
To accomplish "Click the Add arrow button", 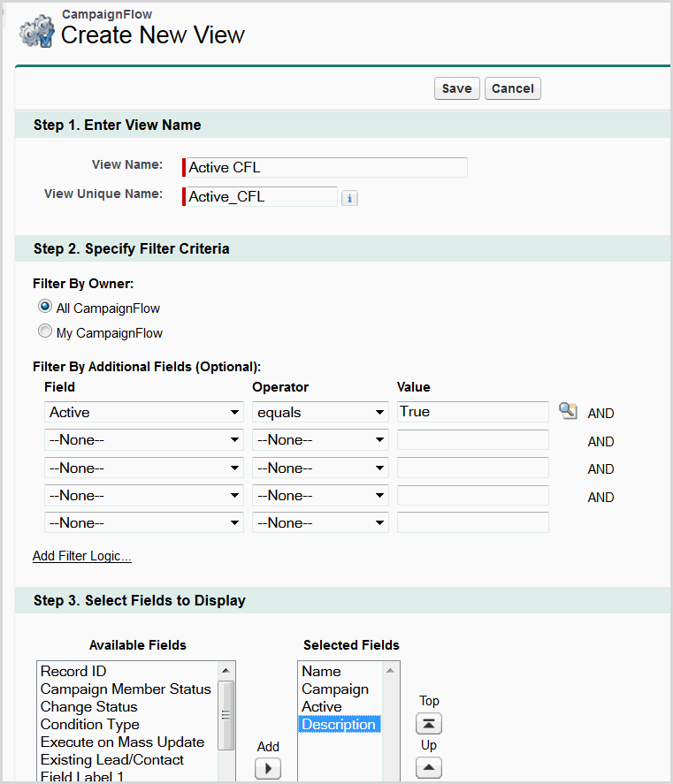I will pyautogui.click(x=268, y=768).
